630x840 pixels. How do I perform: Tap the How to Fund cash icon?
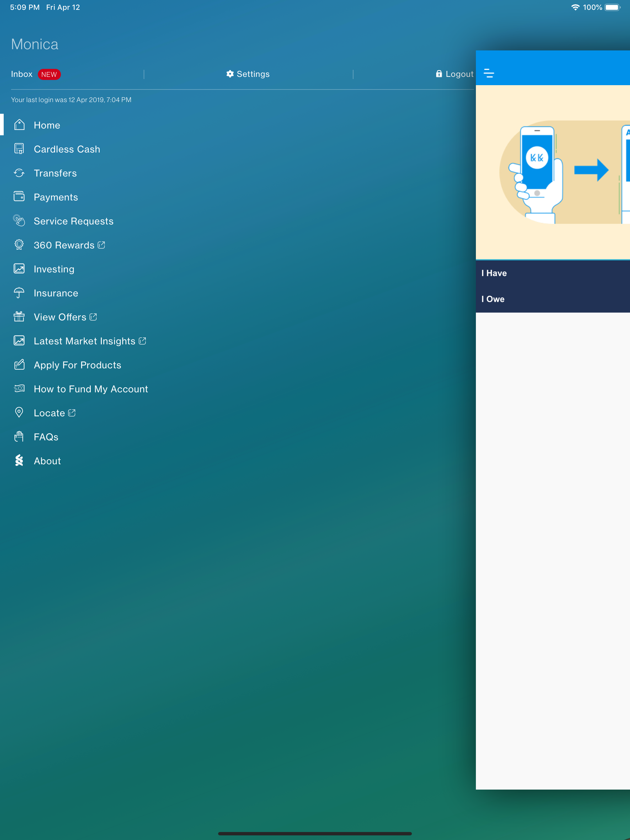click(19, 388)
